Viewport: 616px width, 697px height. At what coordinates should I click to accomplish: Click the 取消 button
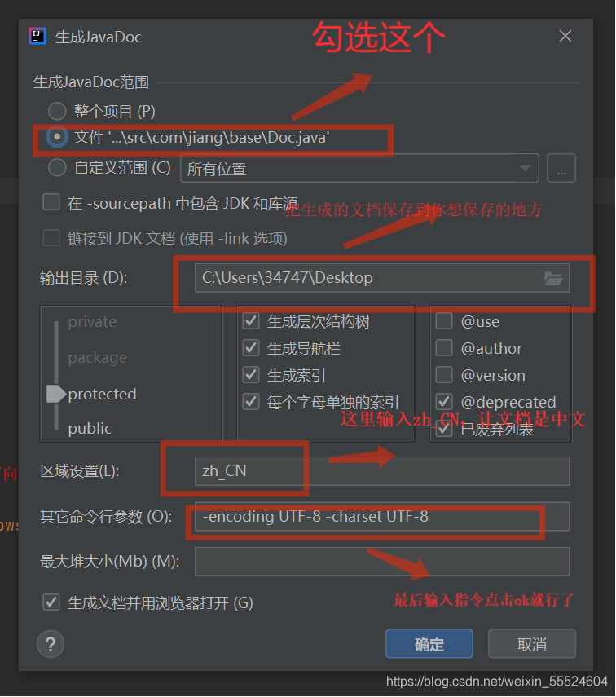click(x=531, y=644)
